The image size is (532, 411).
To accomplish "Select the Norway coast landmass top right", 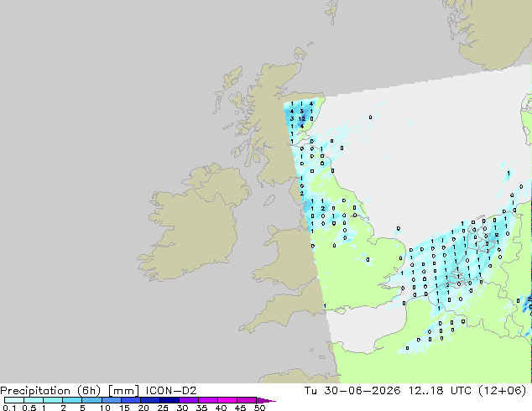I will (x=492, y=32).
